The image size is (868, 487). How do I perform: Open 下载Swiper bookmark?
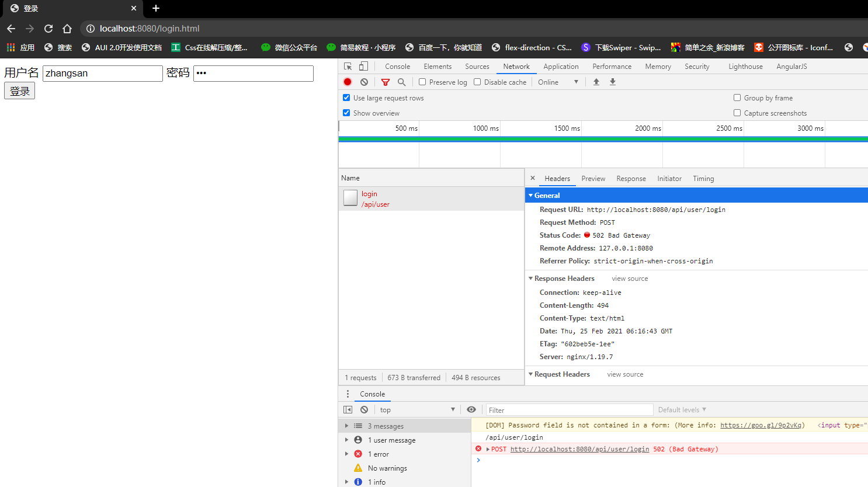point(622,47)
